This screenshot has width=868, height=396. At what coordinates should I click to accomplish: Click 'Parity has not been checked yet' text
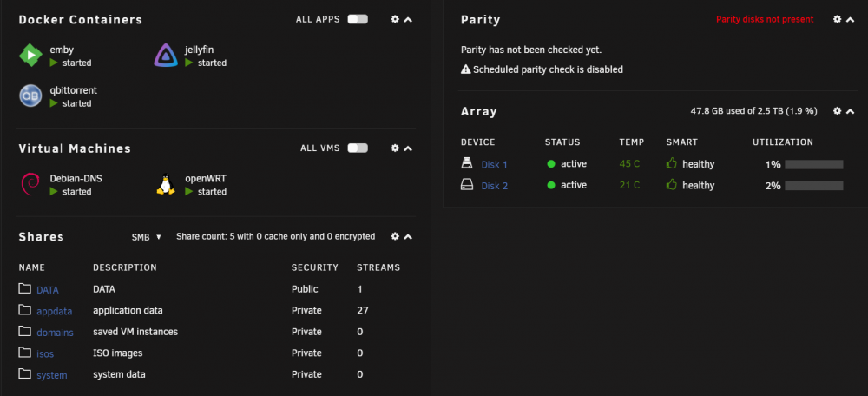[x=531, y=49]
